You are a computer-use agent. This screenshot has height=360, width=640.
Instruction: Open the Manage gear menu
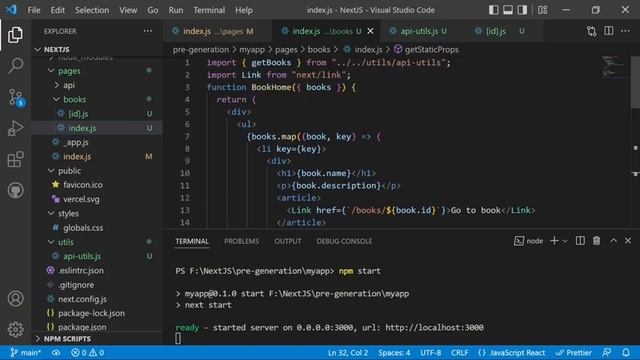(x=16, y=329)
